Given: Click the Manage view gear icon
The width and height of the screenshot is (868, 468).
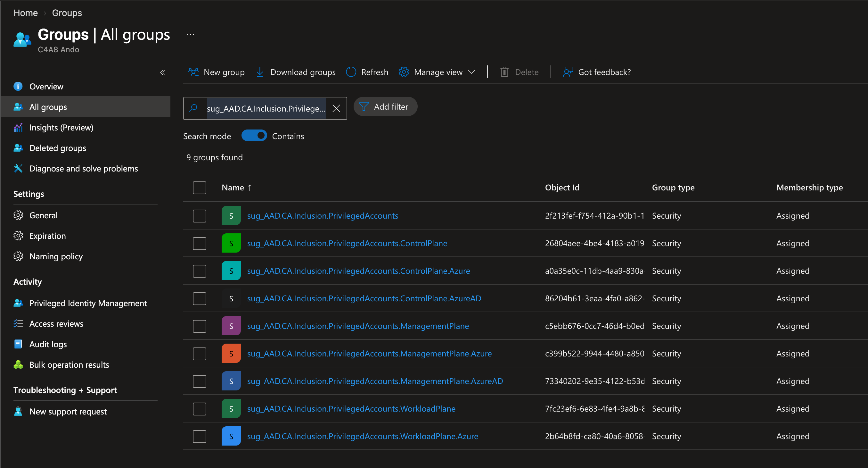Looking at the screenshot, I should (404, 72).
